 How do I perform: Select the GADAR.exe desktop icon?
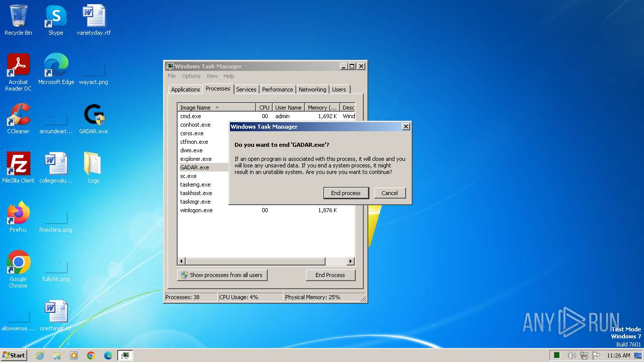tap(94, 119)
